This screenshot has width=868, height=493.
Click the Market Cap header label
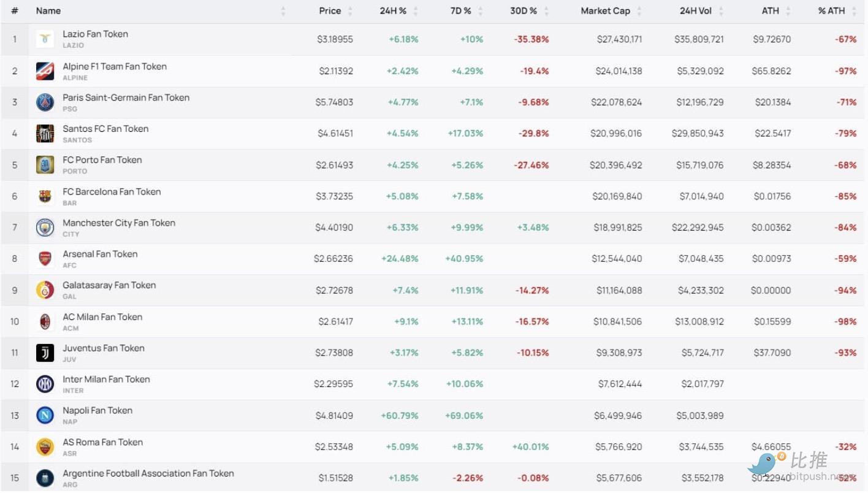tap(606, 11)
